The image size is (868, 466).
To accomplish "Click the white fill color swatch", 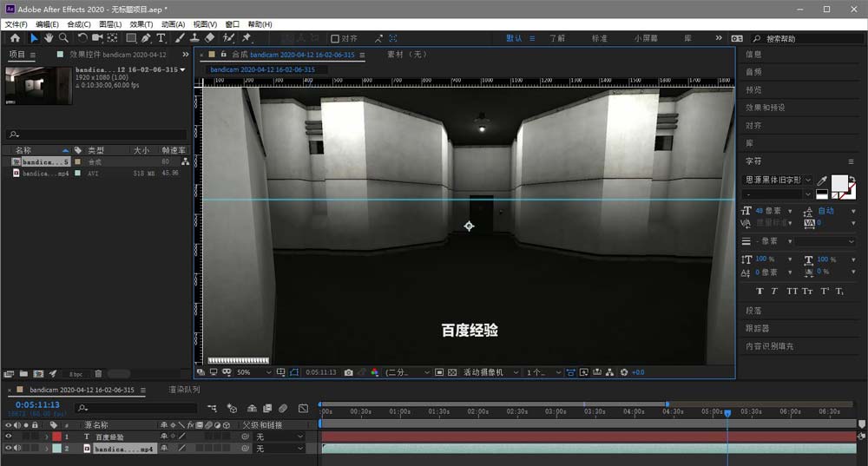I will (x=839, y=183).
